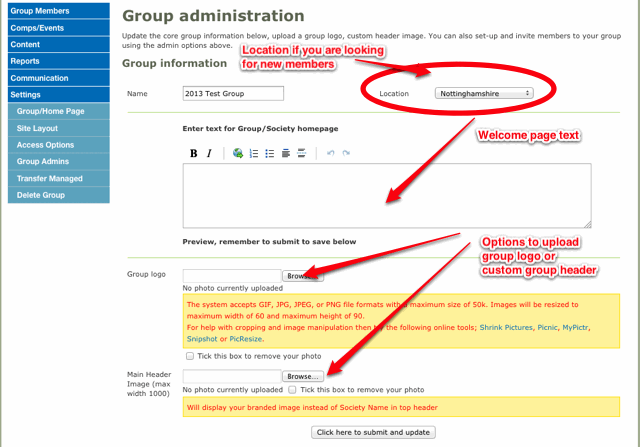640x447 pixels.
Task: Click into the homepage text editor area
Action: pyautogui.click(x=387, y=196)
